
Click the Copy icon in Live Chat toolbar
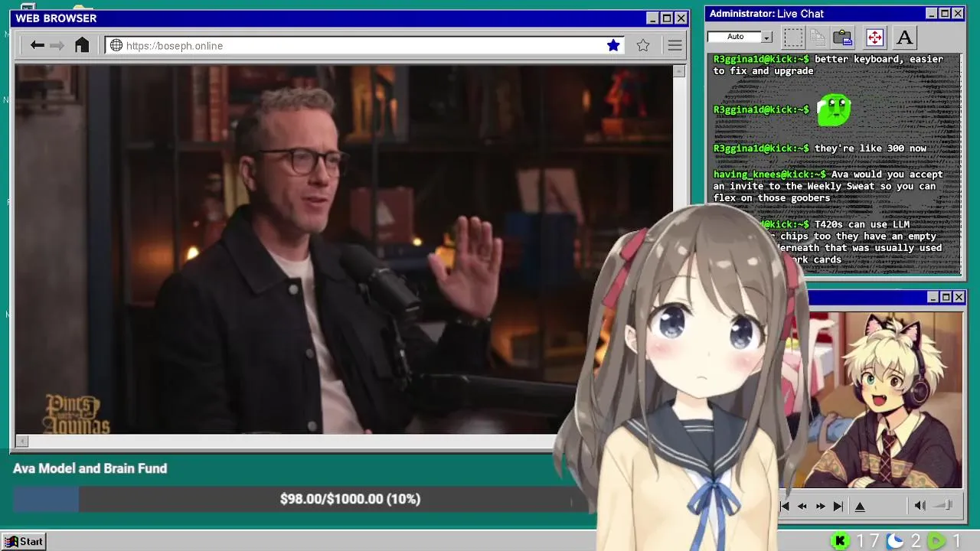[818, 37]
